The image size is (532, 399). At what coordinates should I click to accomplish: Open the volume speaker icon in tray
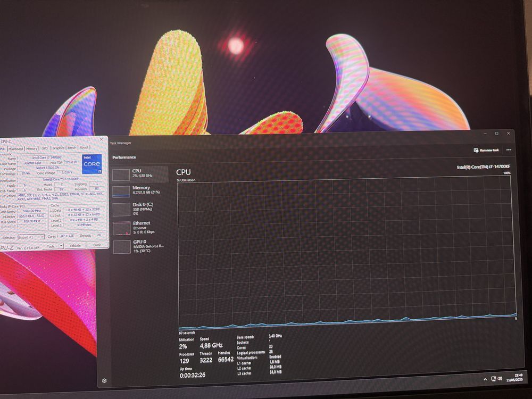(x=500, y=378)
